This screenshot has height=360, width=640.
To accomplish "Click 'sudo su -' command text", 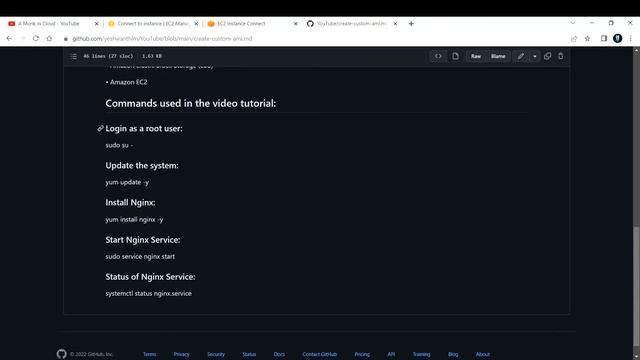I will (x=119, y=145).
